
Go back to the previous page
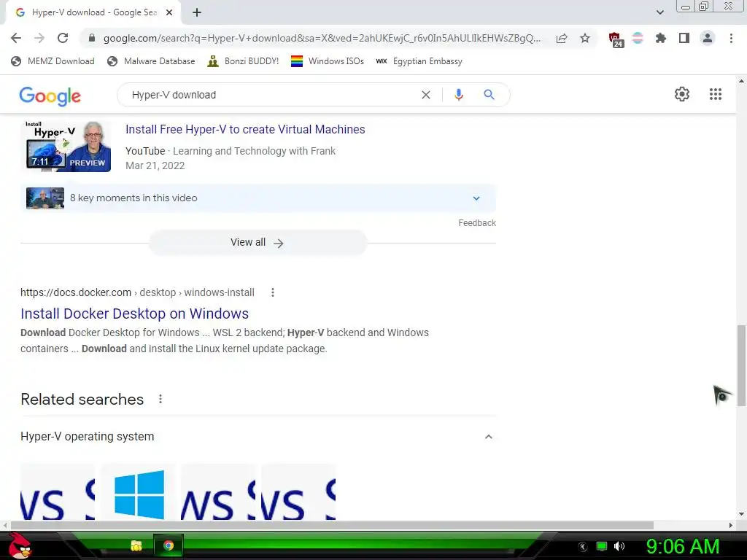pos(16,38)
